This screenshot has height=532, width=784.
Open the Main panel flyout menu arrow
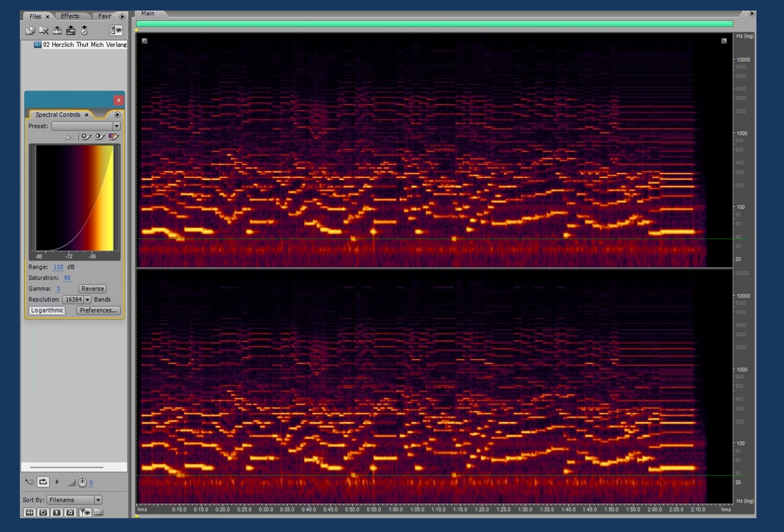(752, 13)
